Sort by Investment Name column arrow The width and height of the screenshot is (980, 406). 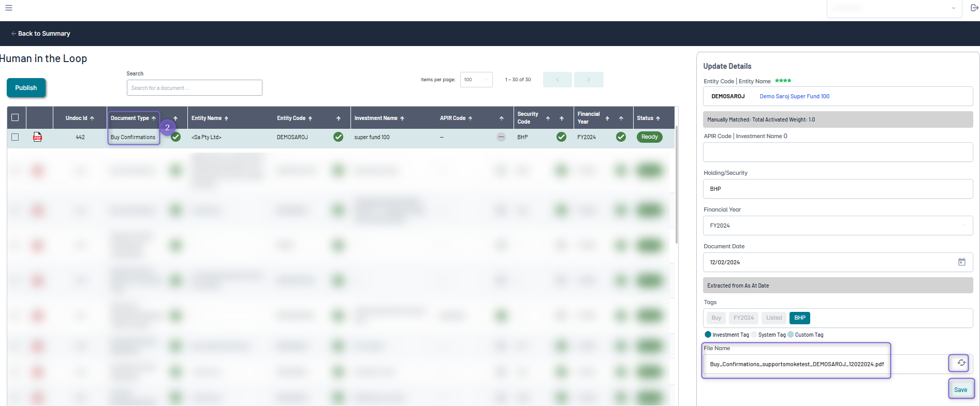402,118
